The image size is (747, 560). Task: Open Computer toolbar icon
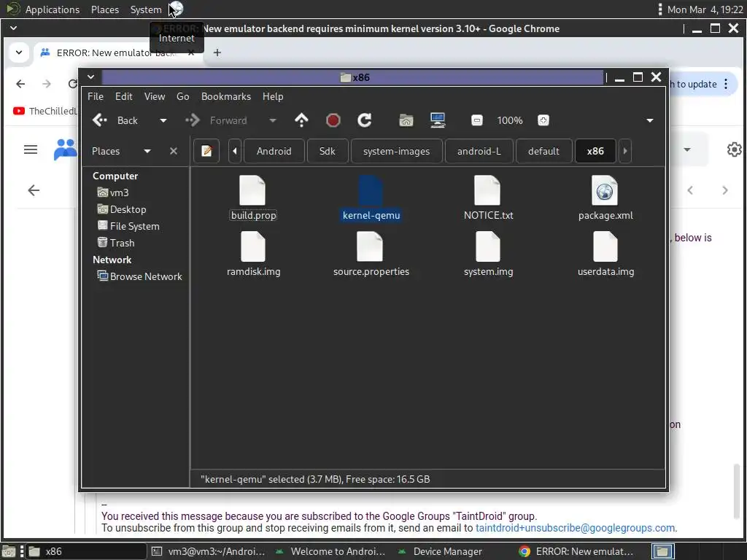coord(438,120)
